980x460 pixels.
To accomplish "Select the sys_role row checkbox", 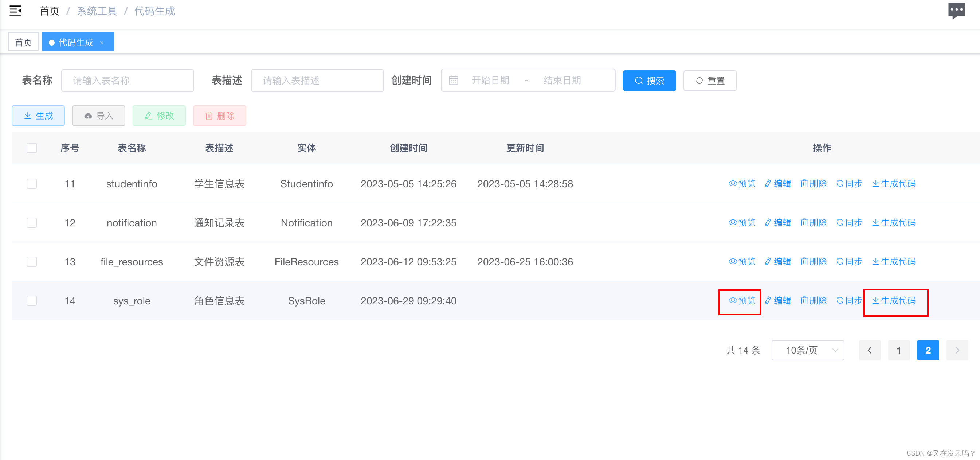I will click(32, 301).
